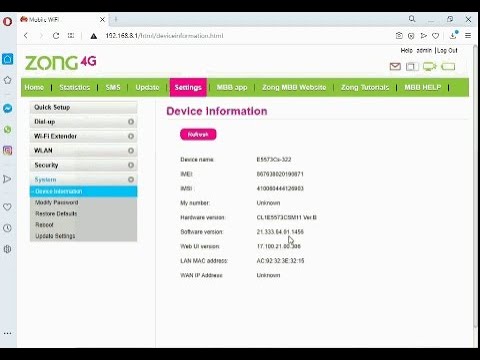The image size is (480, 360).
Task: Click the browser forward arrow
Action: [41, 36]
